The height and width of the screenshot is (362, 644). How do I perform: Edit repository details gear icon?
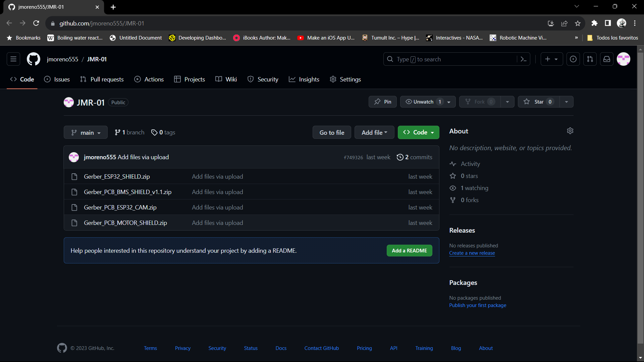pos(570,131)
